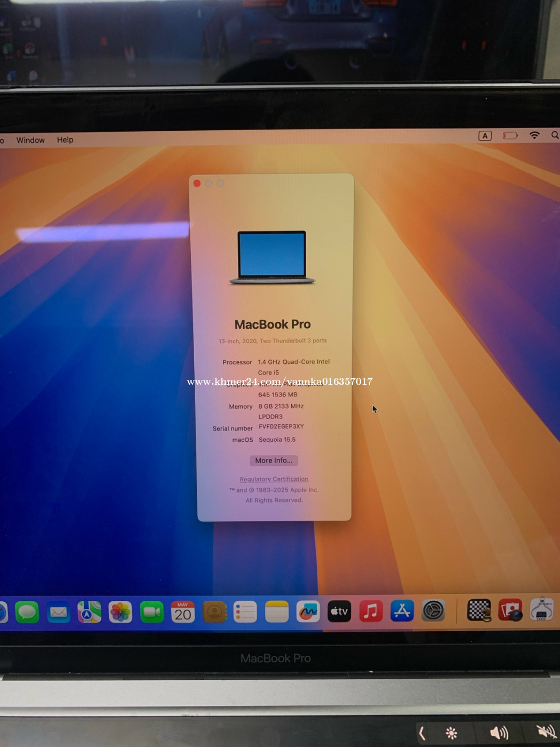Tap the volume speaker on the Touch Bar
Image resolution: width=560 pixels, height=747 pixels.
tap(499, 733)
